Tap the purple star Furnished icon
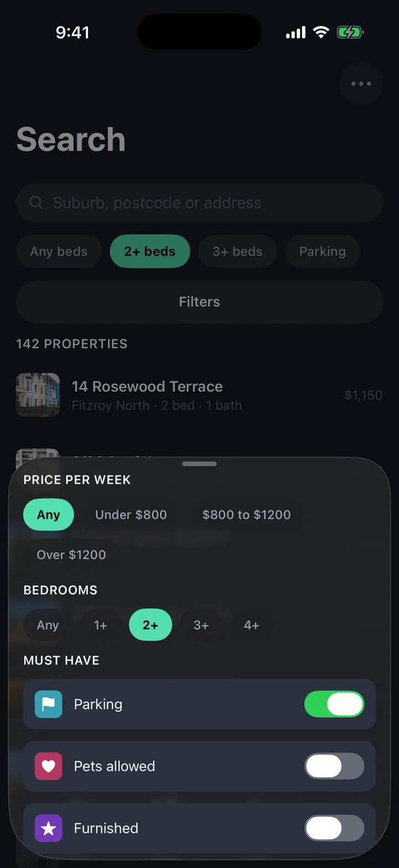Screen dimensions: 399x868 click(48, 828)
